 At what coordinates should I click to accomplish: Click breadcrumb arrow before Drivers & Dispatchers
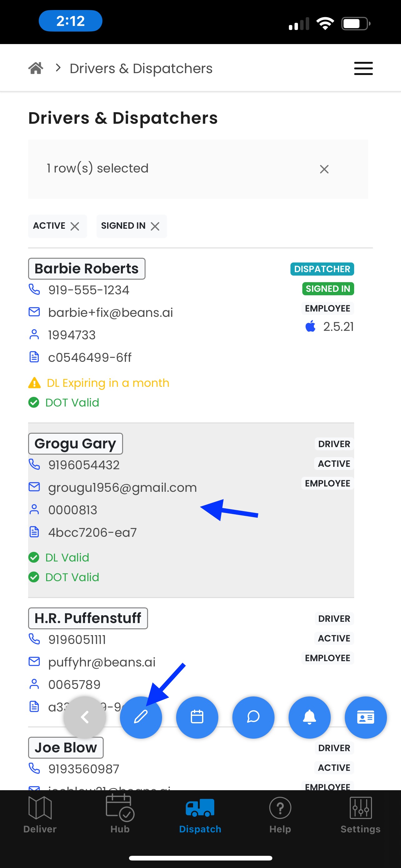pyautogui.click(x=58, y=68)
